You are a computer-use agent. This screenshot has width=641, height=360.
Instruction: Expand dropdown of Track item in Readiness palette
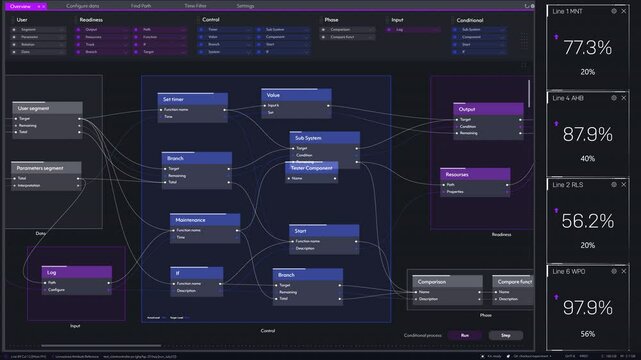pos(126,45)
